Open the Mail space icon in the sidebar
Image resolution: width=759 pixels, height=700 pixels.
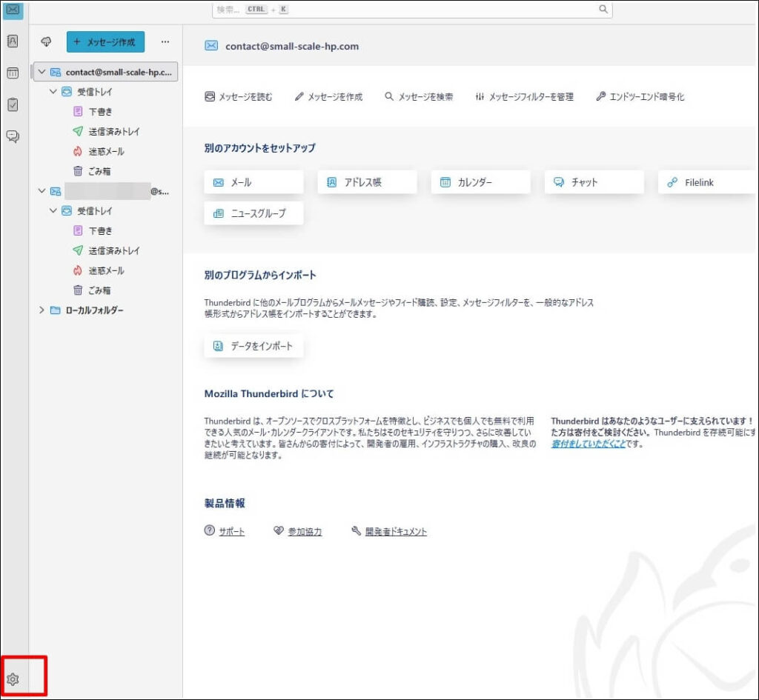(13, 10)
